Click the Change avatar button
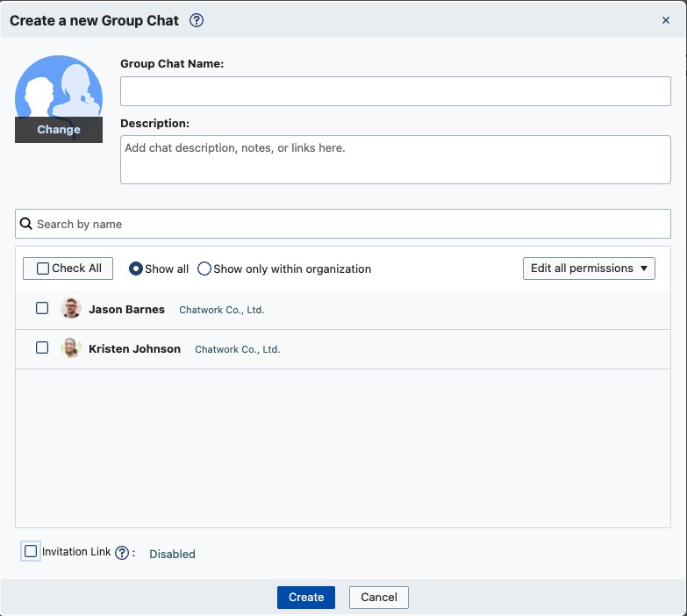 [x=59, y=130]
